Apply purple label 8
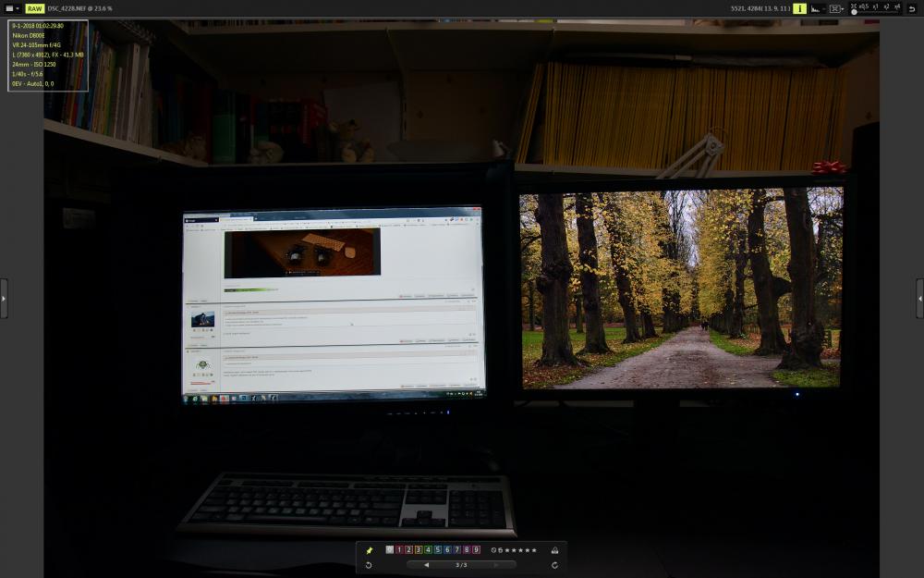The image size is (924, 578). [x=467, y=549]
